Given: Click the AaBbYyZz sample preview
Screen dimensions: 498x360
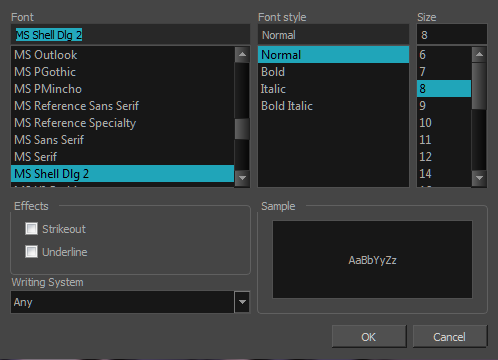Looking at the screenshot, I should (372, 260).
